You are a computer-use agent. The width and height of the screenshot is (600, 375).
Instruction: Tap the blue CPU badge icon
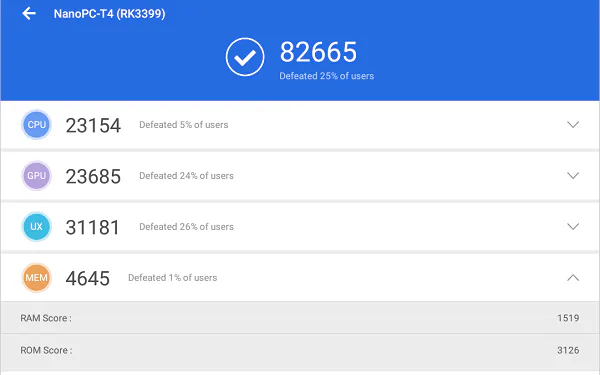36,124
